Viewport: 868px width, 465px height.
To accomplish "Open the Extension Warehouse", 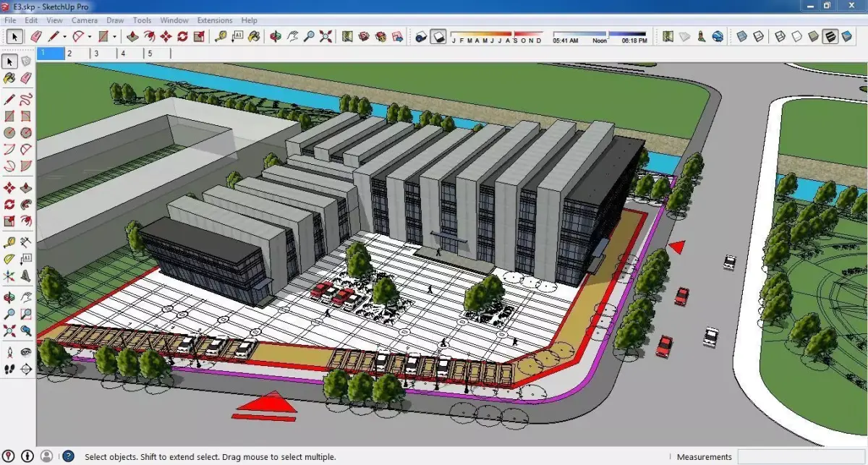I will (x=380, y=36).
